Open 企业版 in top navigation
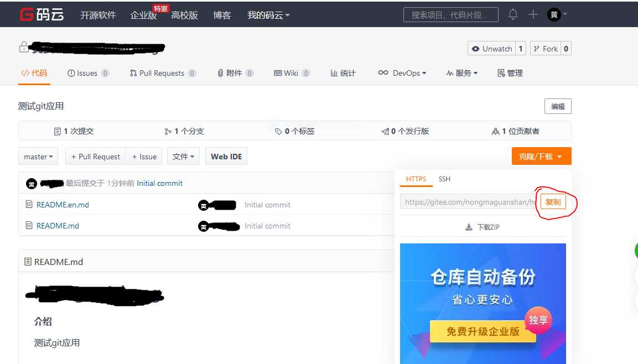The height and width of the screenshot is (364, 638). click(x=143, y=15)
